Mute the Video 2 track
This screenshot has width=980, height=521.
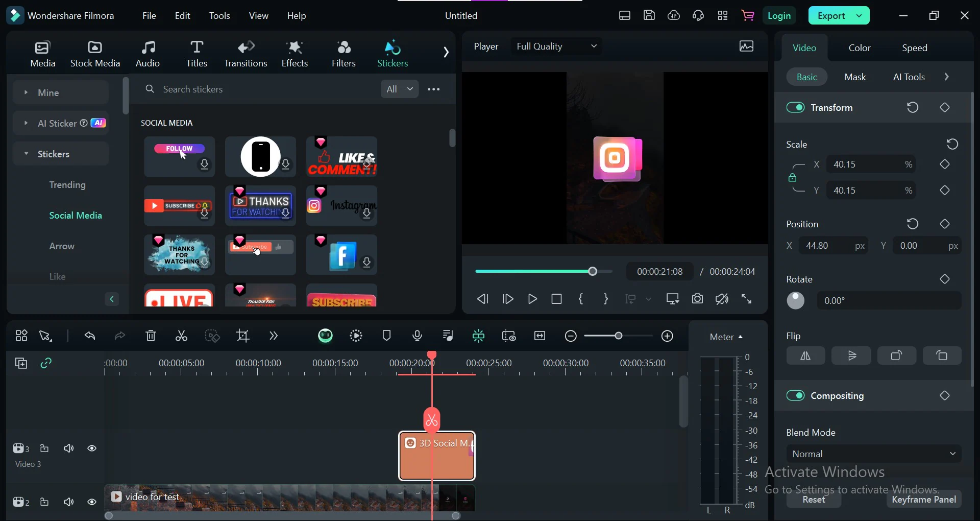(x=69, y=502)
